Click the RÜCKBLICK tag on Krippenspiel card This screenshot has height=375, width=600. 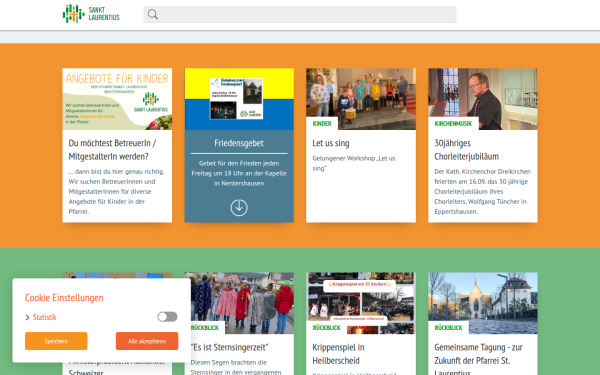coord(326,328)
